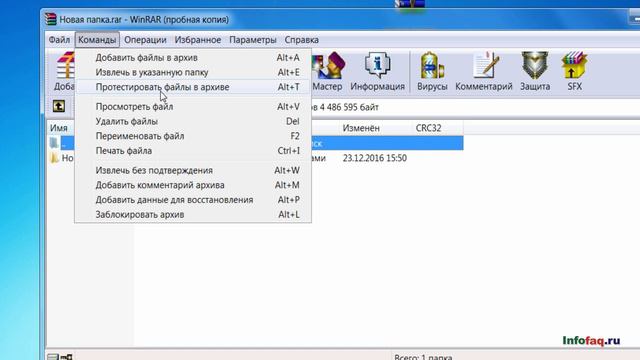Screen dimensions: 640x360
Task: Click the Добавить toolbar icon
Action: [64, 71]
